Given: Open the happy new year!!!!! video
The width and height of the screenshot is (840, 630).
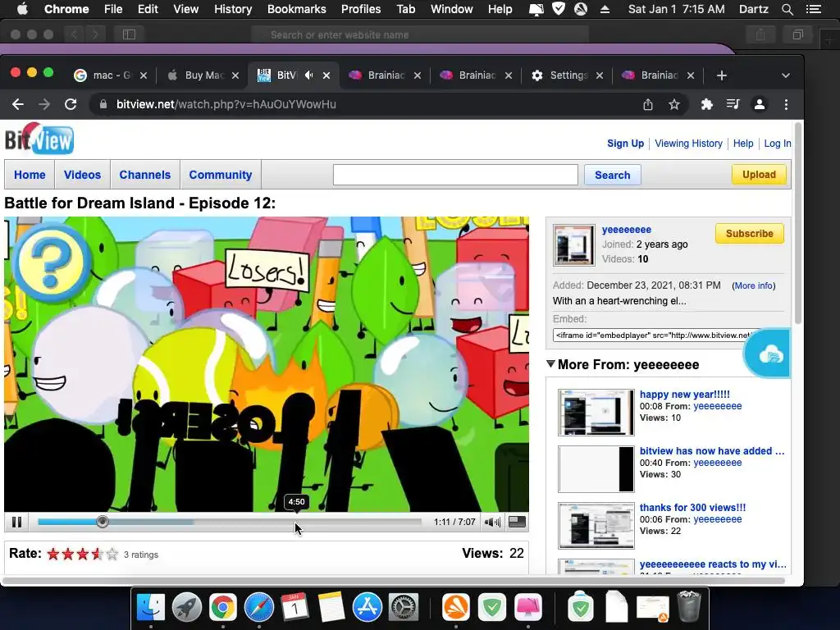Looking at the screenshot, I should pyautogui.click(x=685, y=395).
